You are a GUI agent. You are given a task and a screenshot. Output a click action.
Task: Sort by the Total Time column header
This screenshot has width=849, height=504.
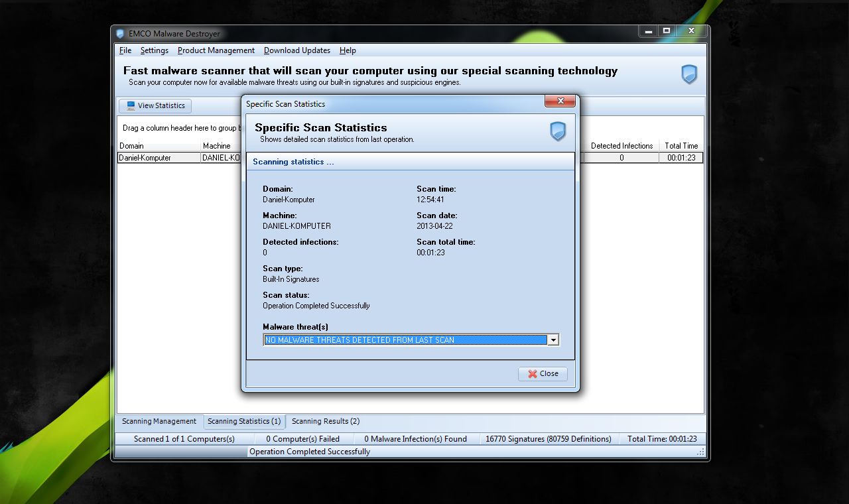(681, 146)
